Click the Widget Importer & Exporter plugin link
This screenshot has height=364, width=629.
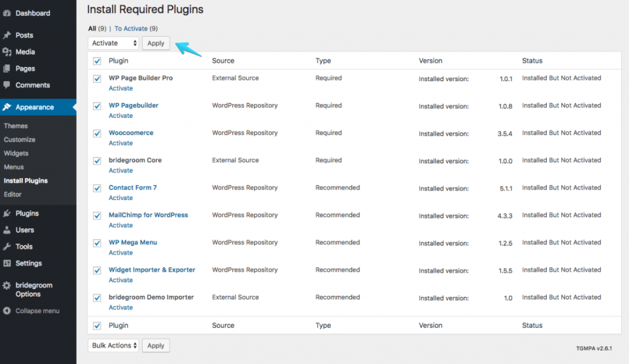(152, 270)
